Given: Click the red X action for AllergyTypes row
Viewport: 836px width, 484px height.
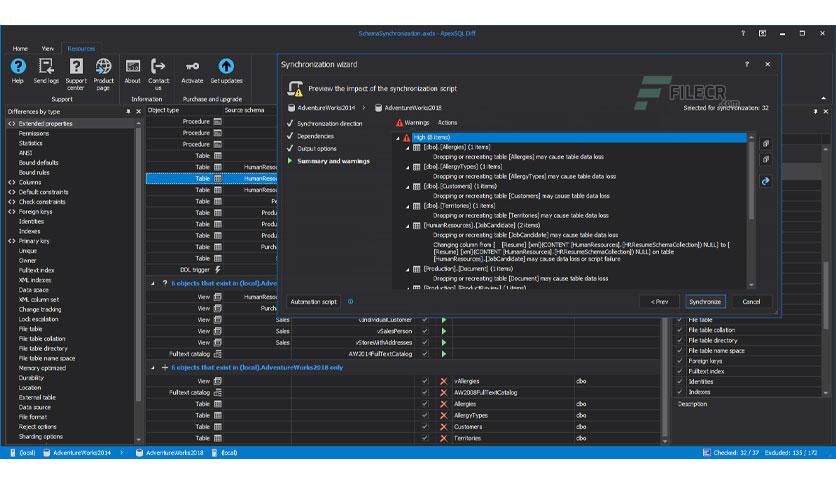Looking at the screenshot, I should tap(443, 415).
